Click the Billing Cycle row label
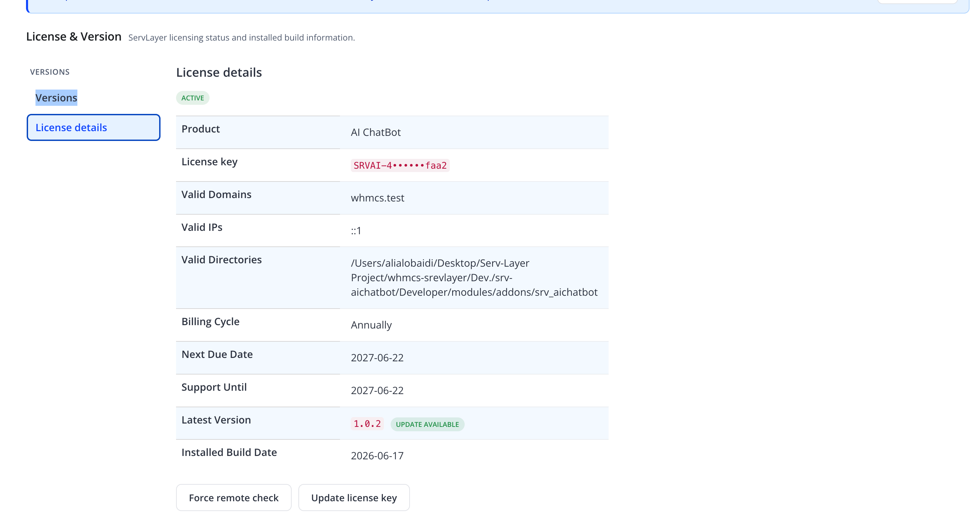 click(211, 321)
